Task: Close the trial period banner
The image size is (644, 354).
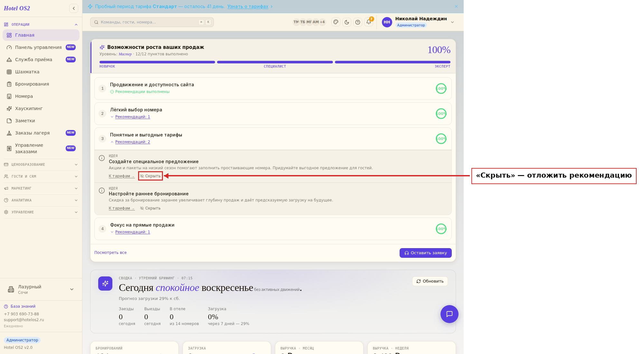Action: (x=456, y=6)
